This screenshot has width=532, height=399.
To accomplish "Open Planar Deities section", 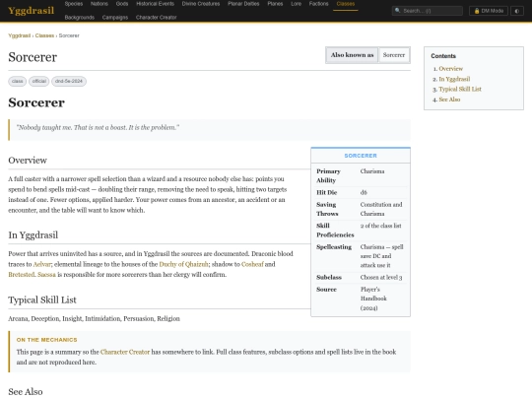I will 243,4.
